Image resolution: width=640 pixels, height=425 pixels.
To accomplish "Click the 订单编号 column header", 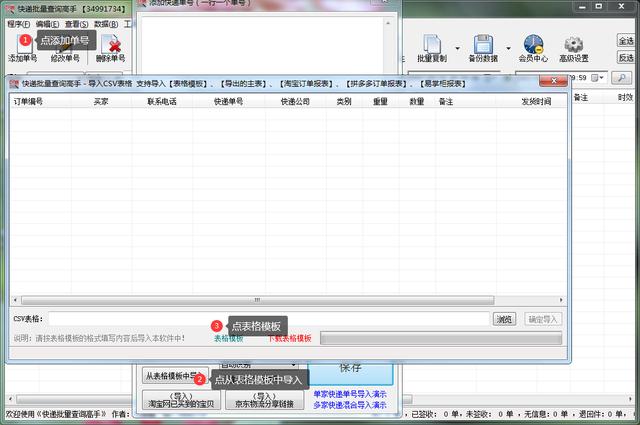I will (x=28, y=102).
